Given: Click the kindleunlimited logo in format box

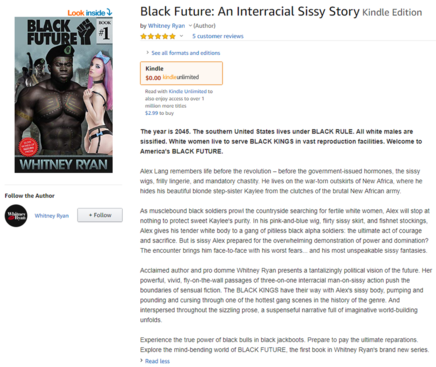Looking at the screenshot, I should click(181, 77).
